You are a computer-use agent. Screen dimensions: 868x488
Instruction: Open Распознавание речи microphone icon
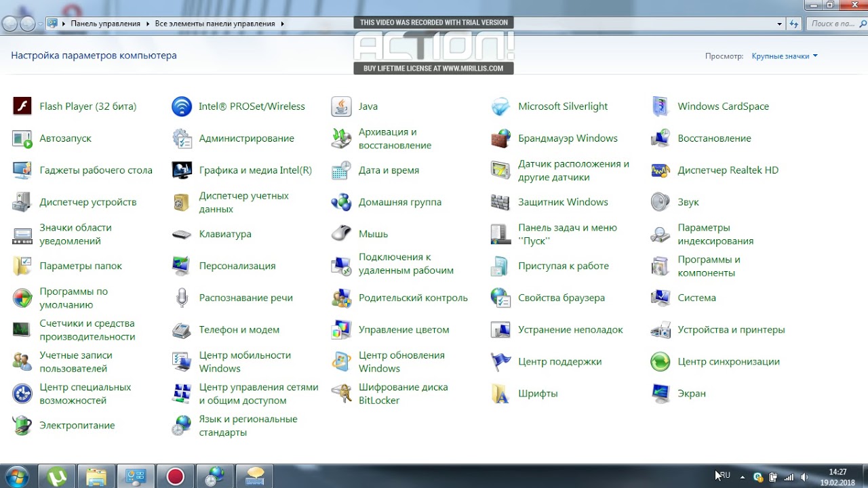coord(182,298)
